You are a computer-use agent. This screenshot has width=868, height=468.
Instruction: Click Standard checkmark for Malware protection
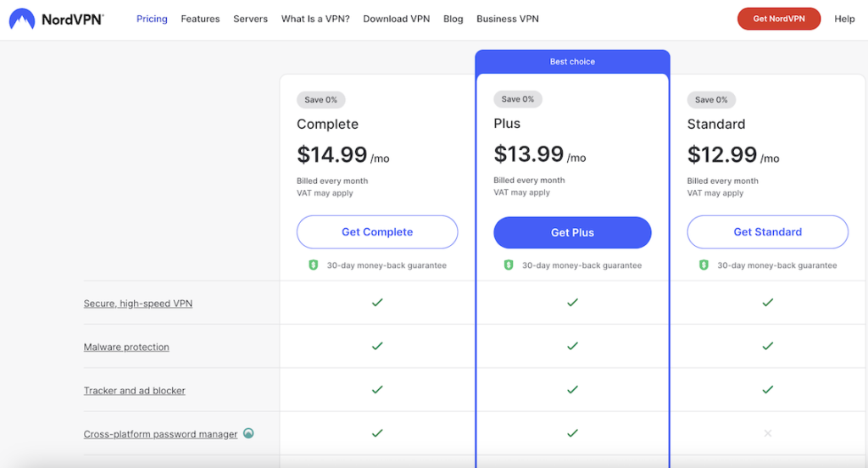768,346
